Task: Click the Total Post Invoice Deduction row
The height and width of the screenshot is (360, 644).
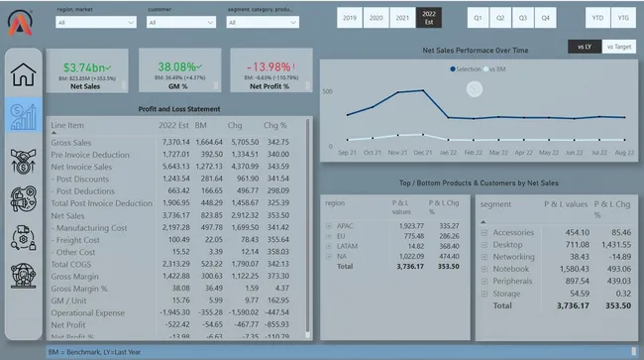Action: coord(170,203)
